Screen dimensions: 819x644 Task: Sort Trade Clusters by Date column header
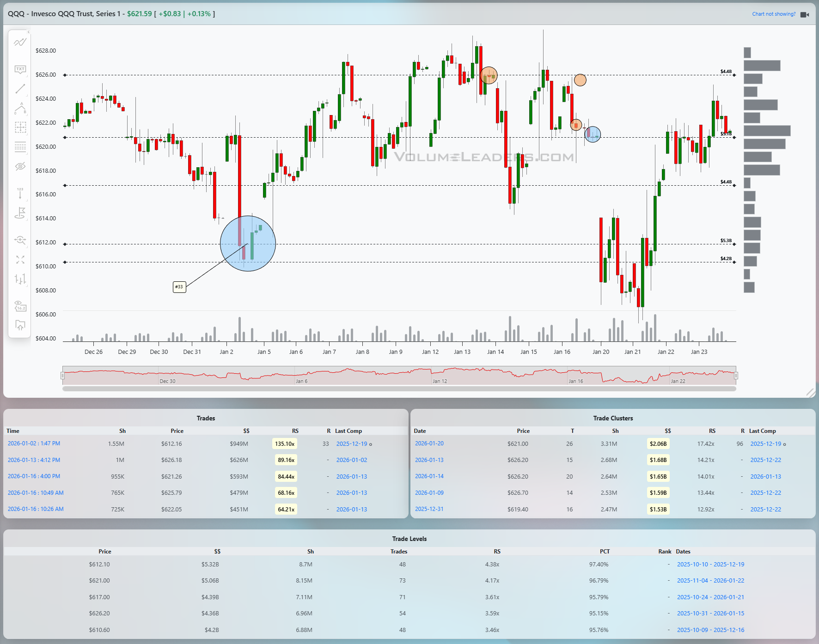[420, 431]
